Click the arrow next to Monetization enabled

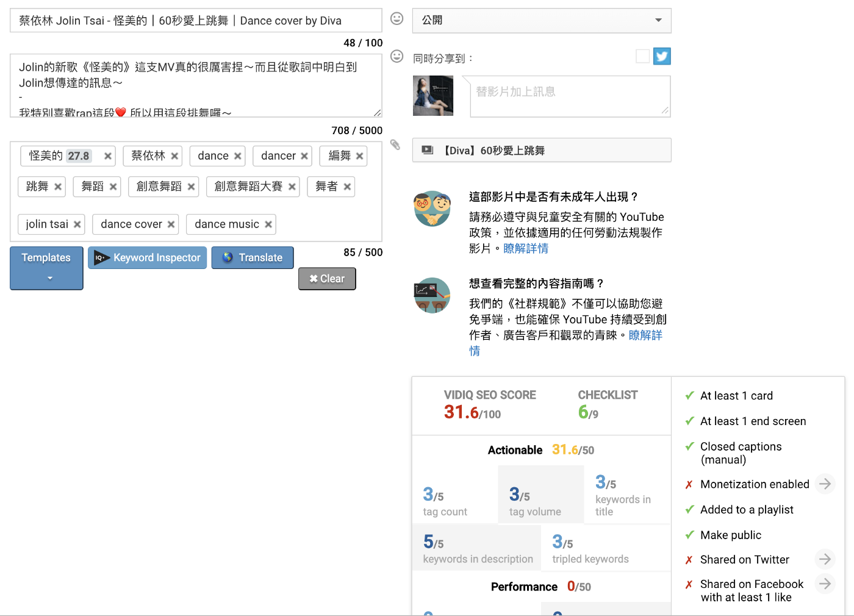tap(825, 484)
